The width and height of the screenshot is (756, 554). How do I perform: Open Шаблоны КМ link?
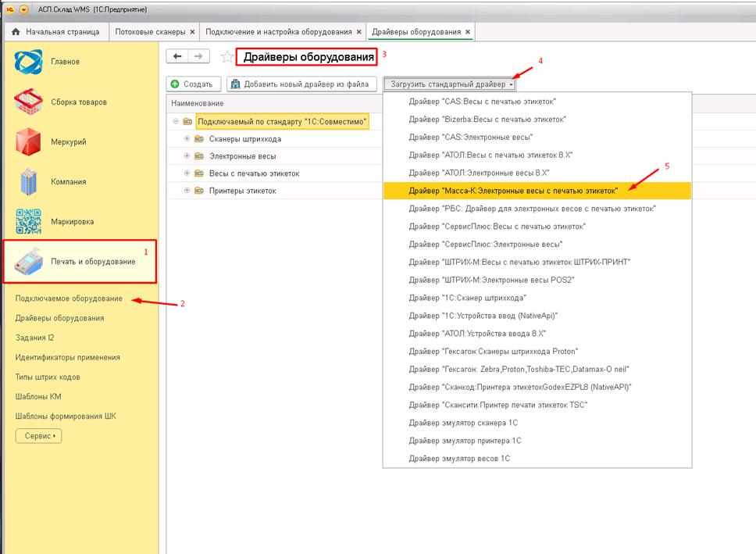[38, 397]
